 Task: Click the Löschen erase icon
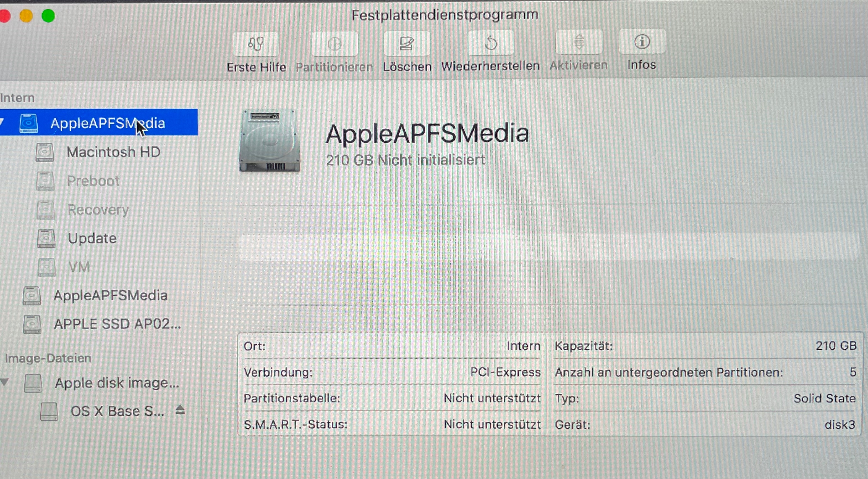407,43
